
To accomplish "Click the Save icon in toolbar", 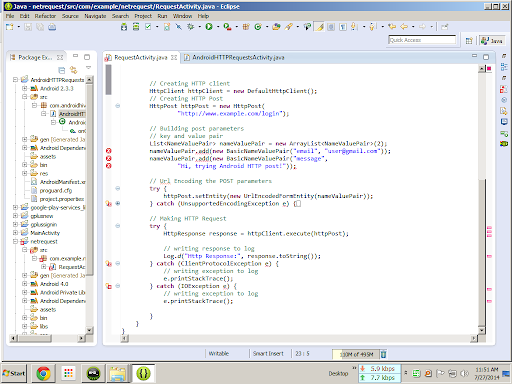I will pos(28,27).
